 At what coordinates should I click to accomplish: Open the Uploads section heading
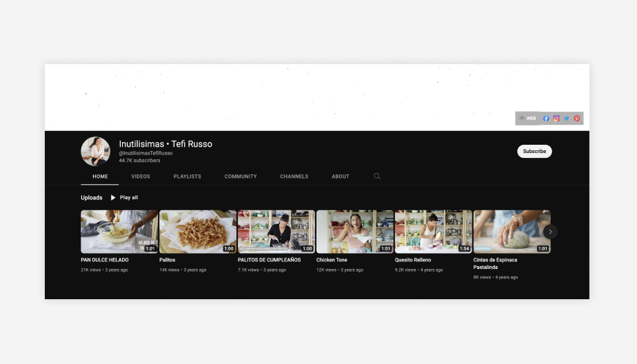click(92, 197)
